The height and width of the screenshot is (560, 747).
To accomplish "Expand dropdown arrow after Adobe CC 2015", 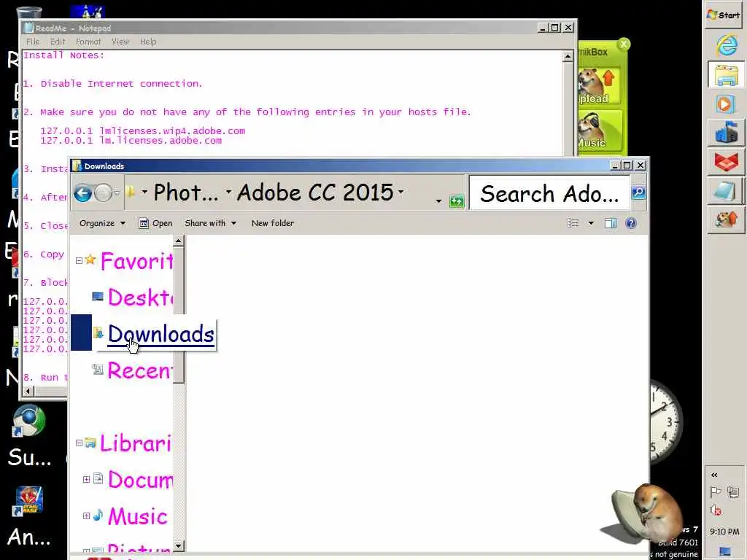I will pyautogui.click(x=400, y=192).
